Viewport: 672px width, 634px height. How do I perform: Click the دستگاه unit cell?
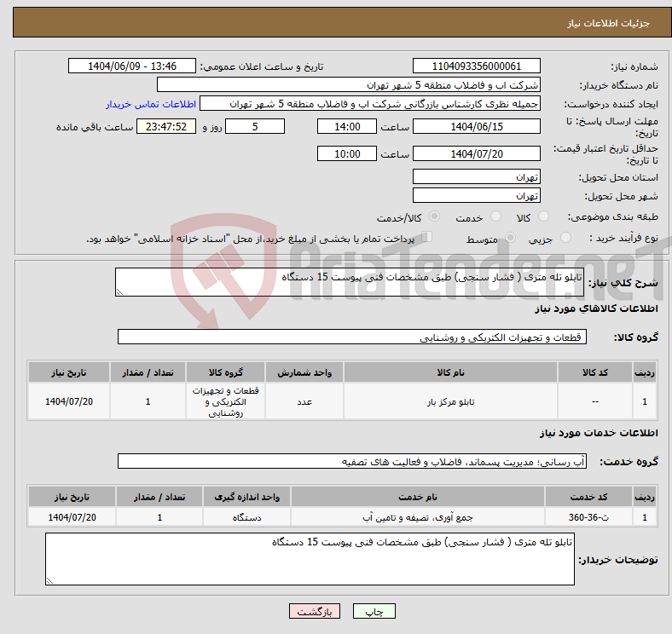[246, 517]
